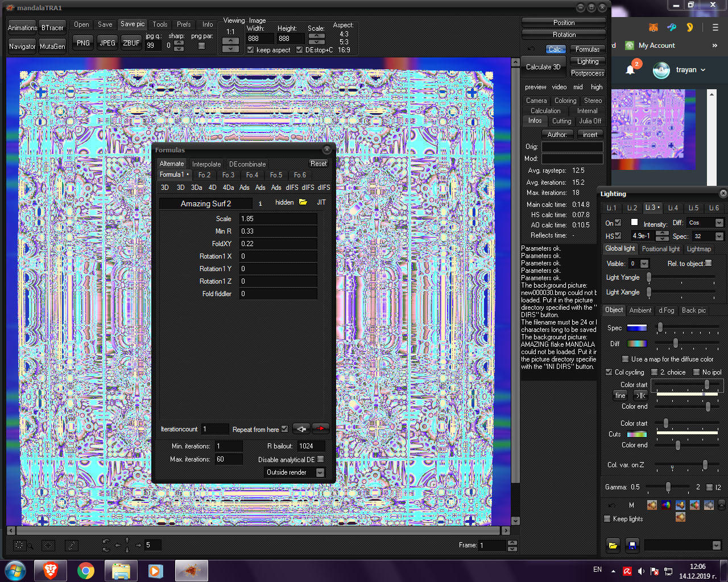Switch to the Positional light tab
Image resolution: width=728 pixels, height=582 pixels.
(x=660, y=248)
